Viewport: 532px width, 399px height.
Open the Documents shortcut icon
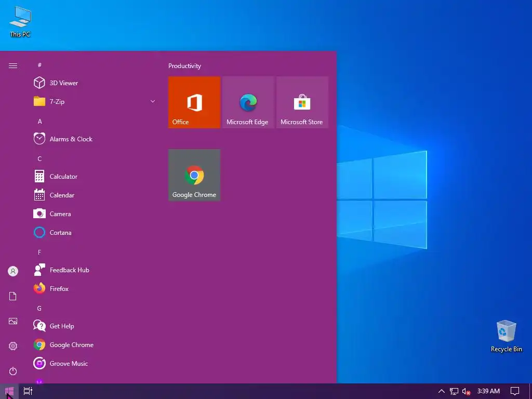click(13, 296)
